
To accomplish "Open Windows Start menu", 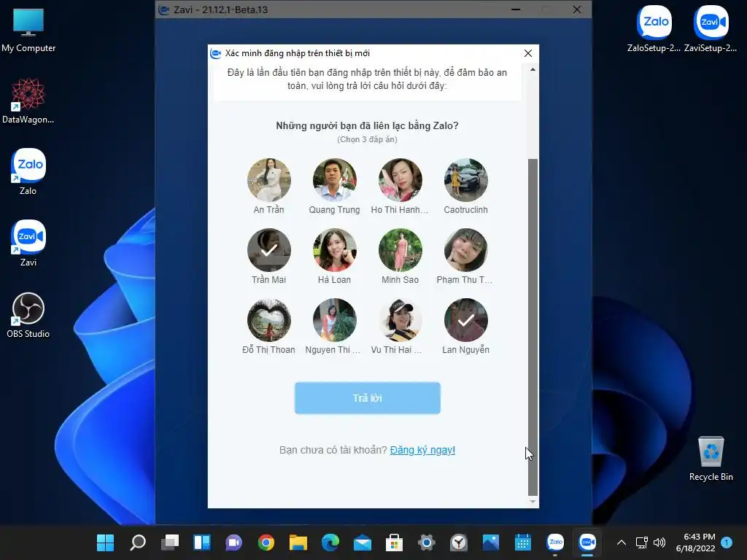I will click(x=105, y=542).
